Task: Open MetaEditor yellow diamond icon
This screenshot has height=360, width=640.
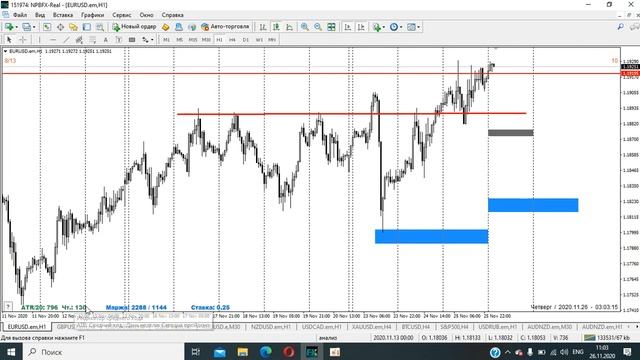Action: [x=165, y=27]
